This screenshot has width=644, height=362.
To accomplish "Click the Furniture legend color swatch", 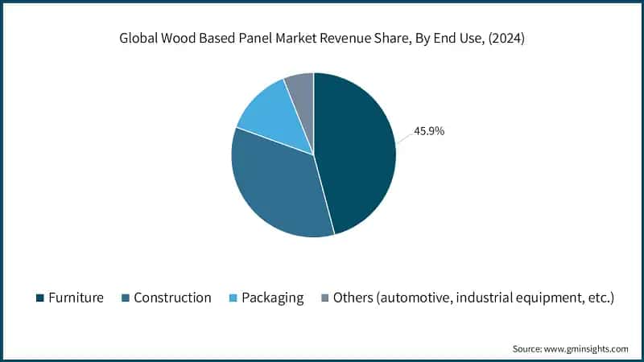I will tap(39, 298).
